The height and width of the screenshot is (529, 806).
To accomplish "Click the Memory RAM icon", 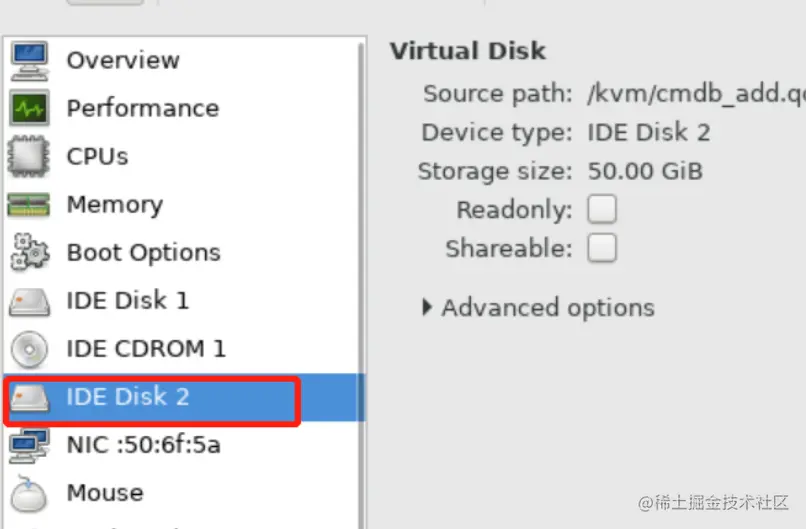I will pos(29,205).
